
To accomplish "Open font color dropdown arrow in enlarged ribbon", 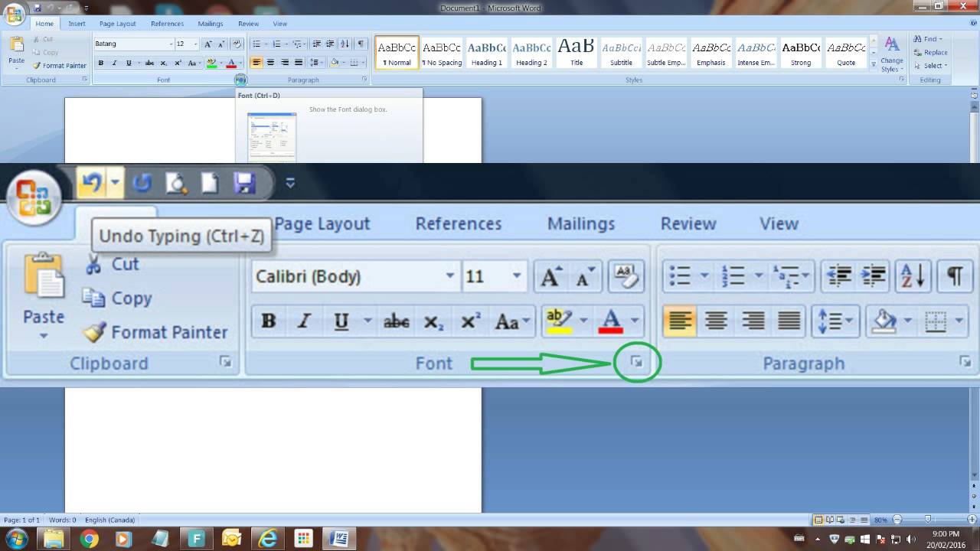I will tap(635, 321).
